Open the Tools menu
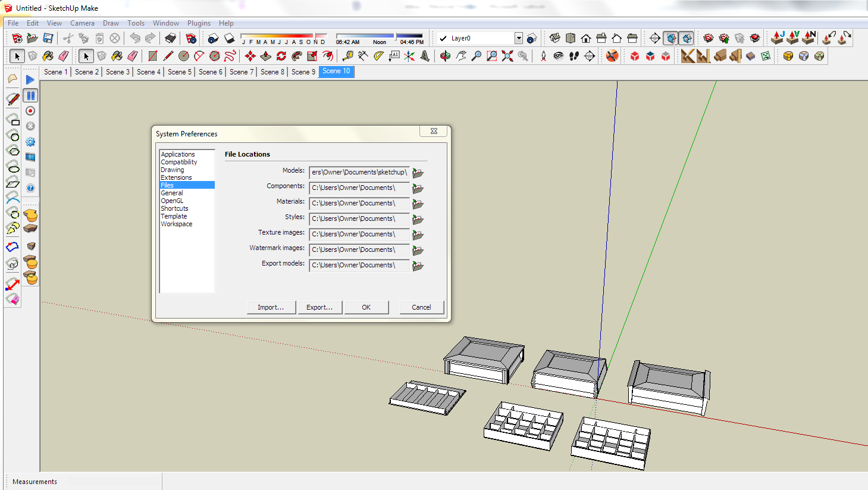The image size is (868, 490). tap(136, 23)
